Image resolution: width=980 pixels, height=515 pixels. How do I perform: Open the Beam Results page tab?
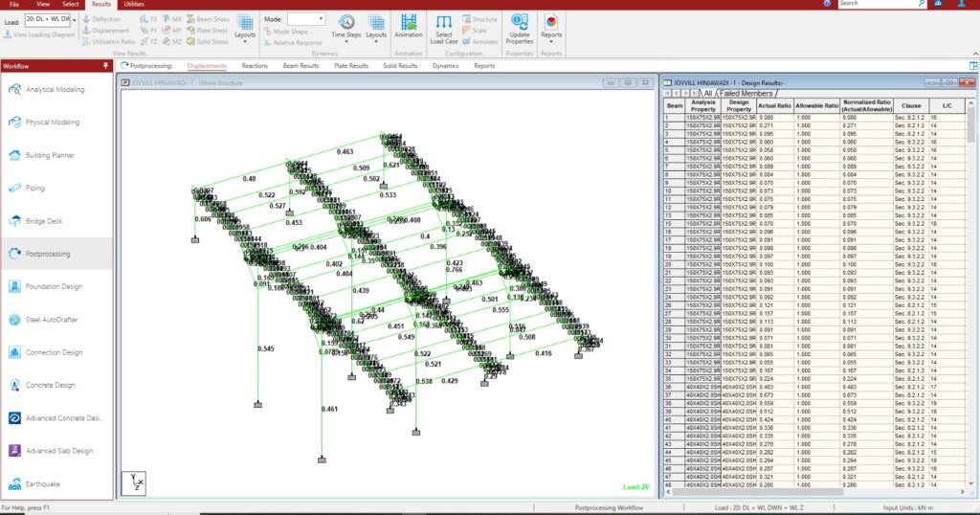301,66
